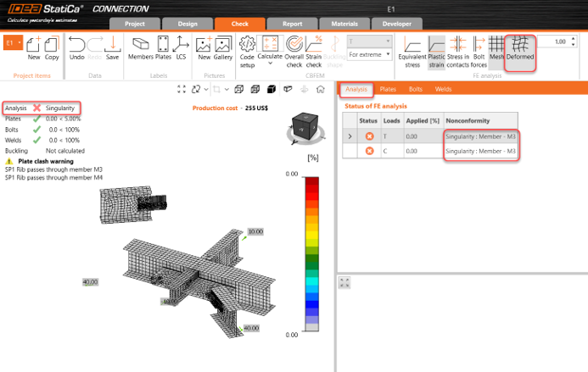Switch to the Report tab

click(x=291, y=24)
